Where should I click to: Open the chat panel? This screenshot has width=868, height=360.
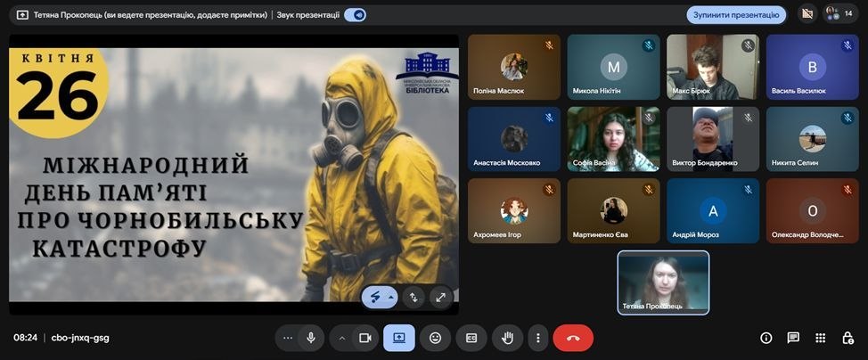click(793, 338)
